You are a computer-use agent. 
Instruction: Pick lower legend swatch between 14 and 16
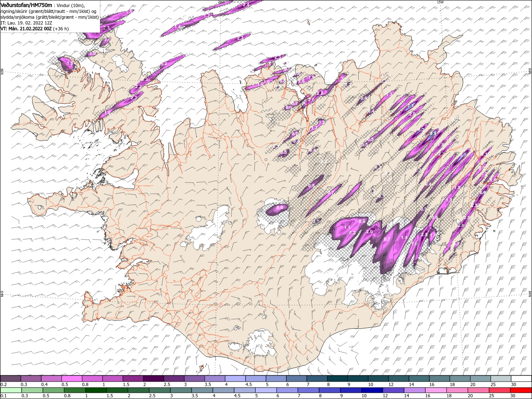point(414,390)
